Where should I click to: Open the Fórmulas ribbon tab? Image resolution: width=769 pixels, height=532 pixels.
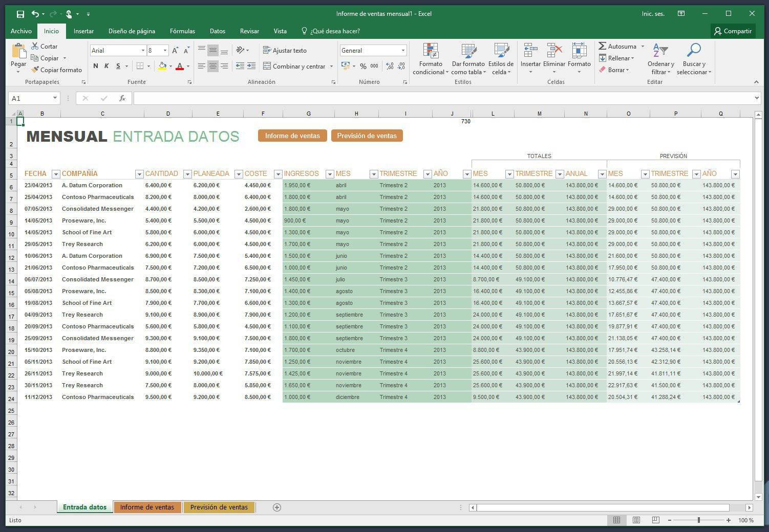182,31
